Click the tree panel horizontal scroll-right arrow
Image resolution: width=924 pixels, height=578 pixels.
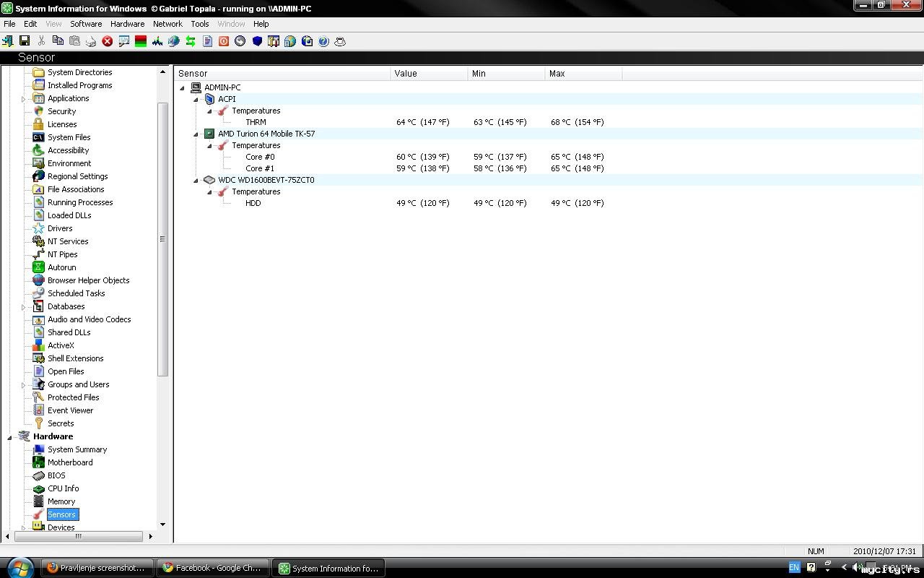click(x=150, y=536)
